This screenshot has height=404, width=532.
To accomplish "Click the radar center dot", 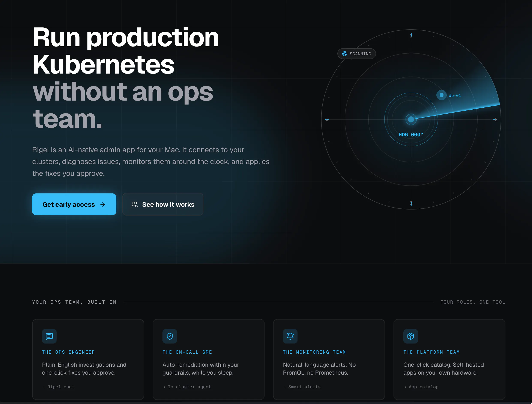I will click(x=411, y=119).
